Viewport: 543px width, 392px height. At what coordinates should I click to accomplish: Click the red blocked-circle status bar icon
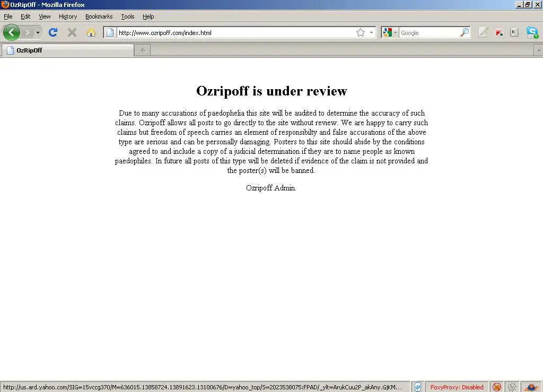point(496,387)
